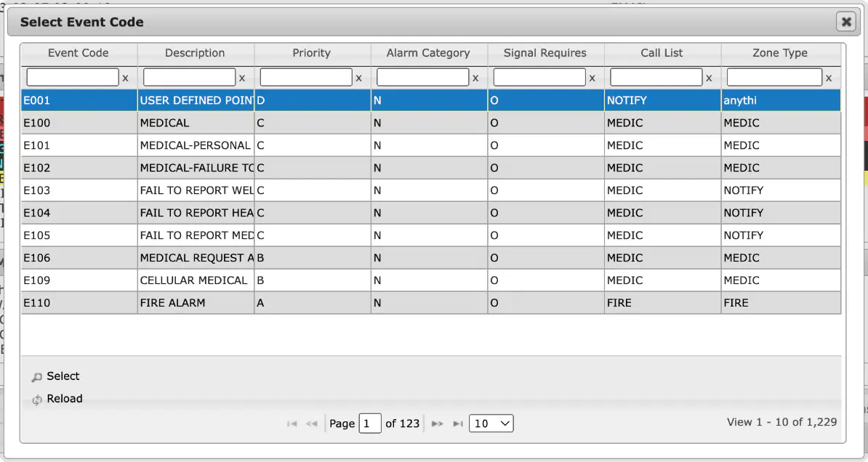Sort by the Description column header
Viewport: 868px width, 462px height.
pyautogui.click(x=196, y=53)
